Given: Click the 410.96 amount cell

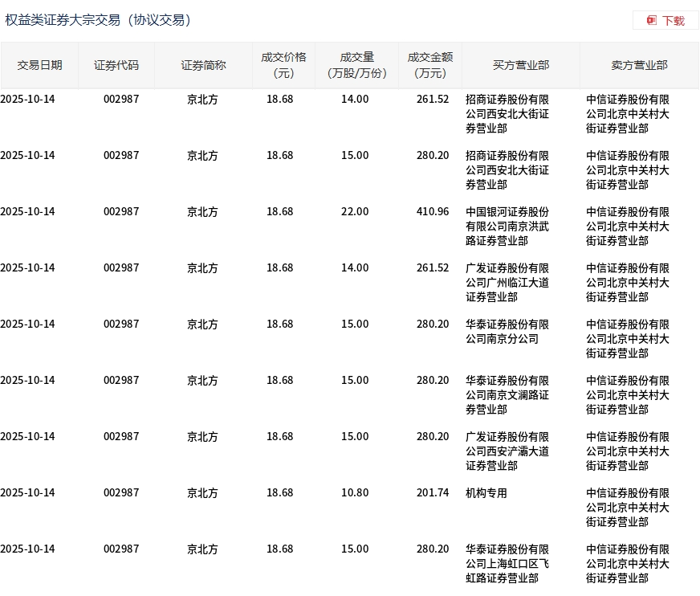Looking at the screenshot, I should [433, 211].
